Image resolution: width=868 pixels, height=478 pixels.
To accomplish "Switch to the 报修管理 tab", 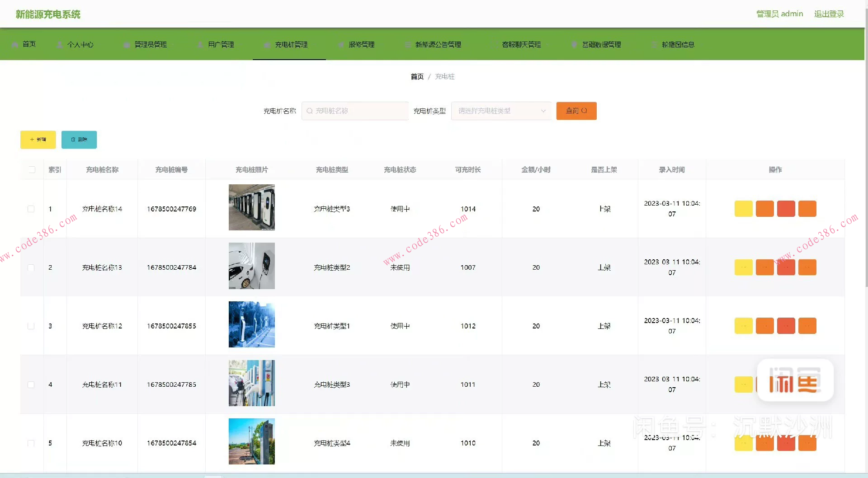I will click(361, 44).
